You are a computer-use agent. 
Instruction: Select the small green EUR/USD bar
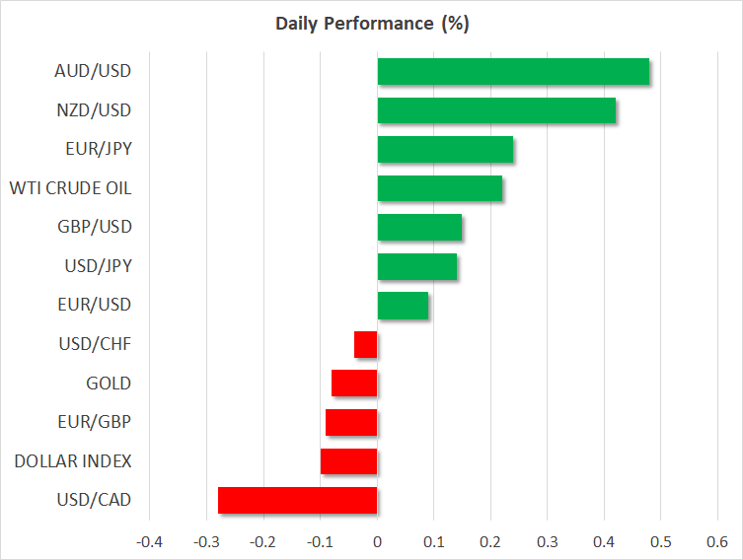(x=403, y=306)
